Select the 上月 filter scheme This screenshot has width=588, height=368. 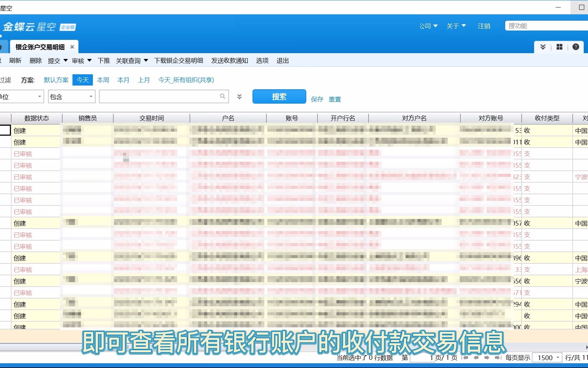click(x=144, y=80)
